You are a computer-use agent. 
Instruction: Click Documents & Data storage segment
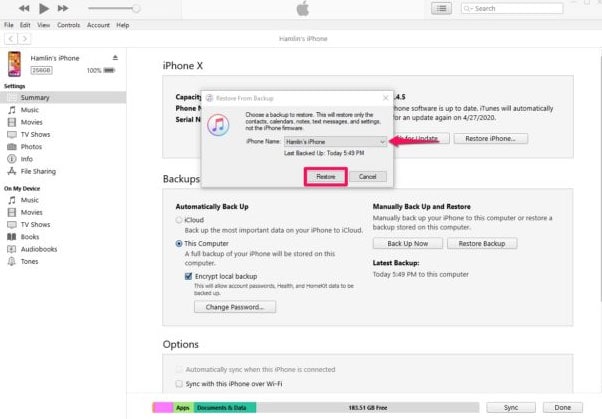point(225,407)
